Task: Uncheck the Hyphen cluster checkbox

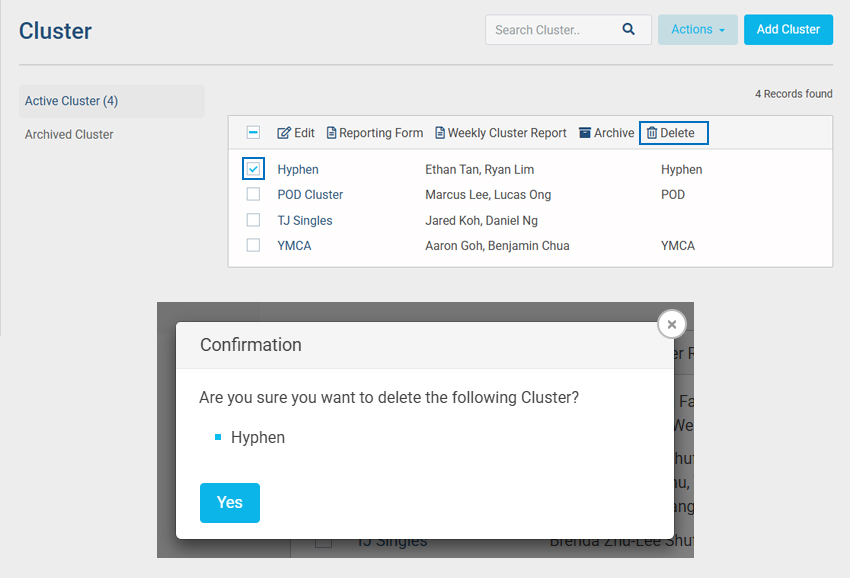Action: 254,169
